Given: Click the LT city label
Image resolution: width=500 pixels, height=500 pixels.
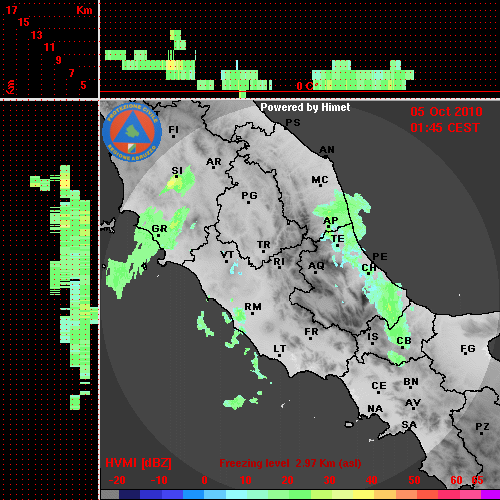Looking at the screenshot, I should coord(280,349).
